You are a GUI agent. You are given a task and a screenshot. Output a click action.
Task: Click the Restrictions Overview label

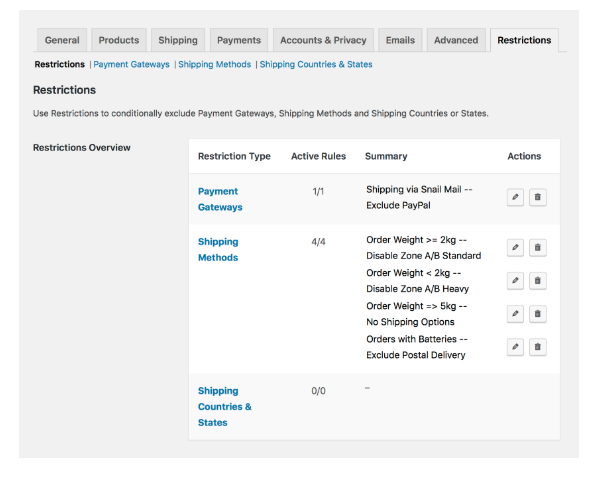click(x=82, y=147)
